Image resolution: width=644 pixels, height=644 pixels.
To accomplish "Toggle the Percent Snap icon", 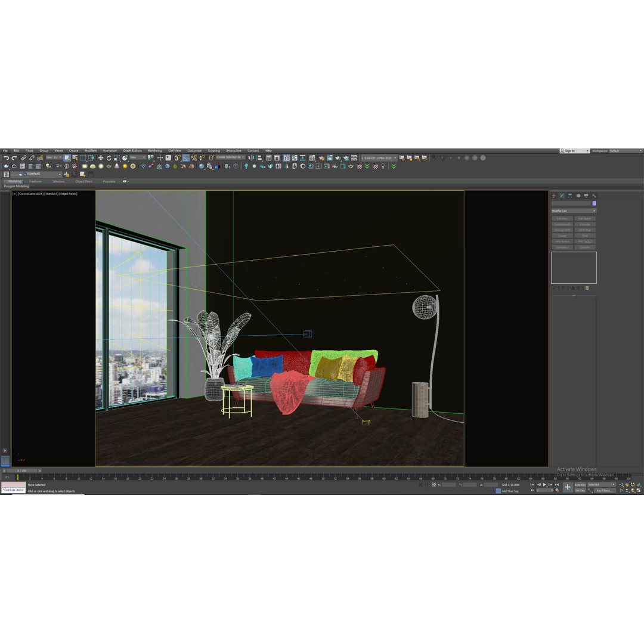I will pyautogui.click(x=194, y=157).
